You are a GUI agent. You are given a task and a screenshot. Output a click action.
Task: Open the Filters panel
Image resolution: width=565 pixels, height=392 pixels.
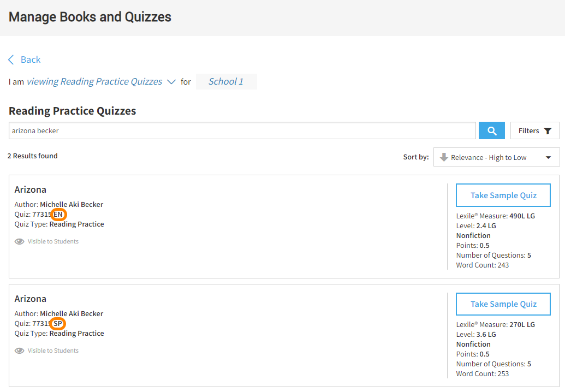point(535,130)
